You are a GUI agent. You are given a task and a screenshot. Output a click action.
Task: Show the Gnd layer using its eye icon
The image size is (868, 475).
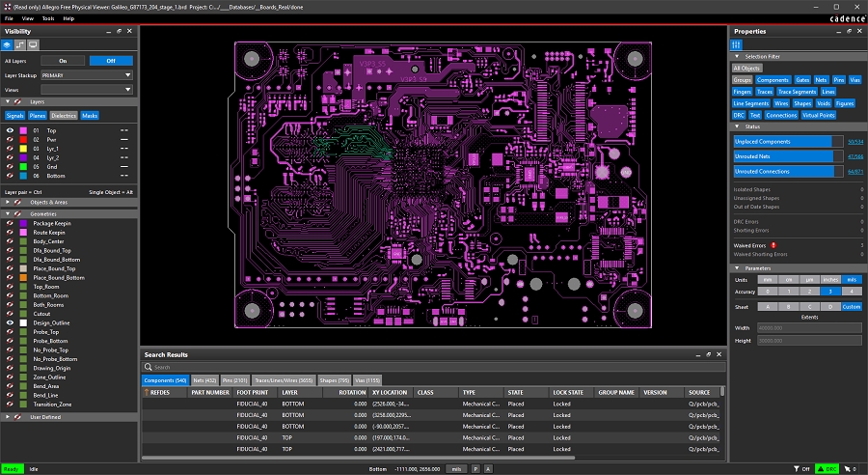(x=10, y=166)
